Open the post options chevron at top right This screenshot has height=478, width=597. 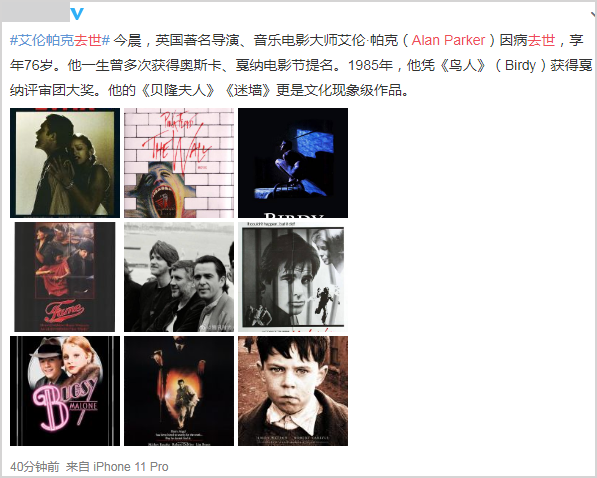594,14
